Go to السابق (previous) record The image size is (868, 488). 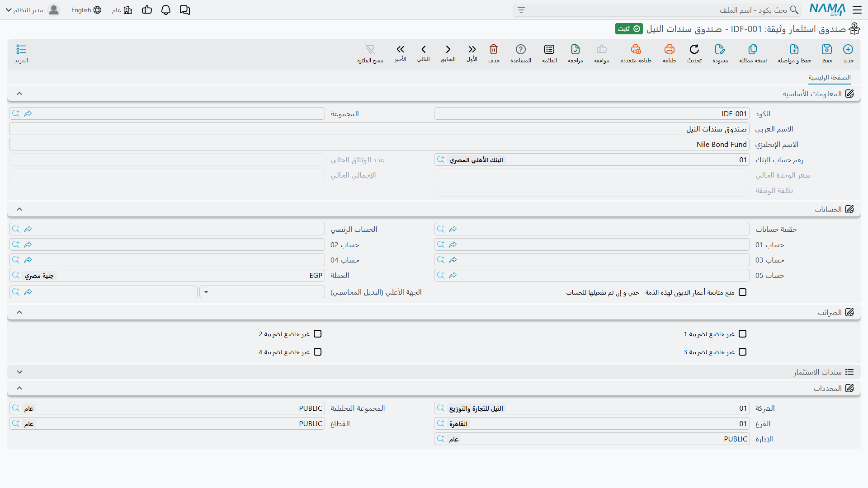[x=448, y=49]
